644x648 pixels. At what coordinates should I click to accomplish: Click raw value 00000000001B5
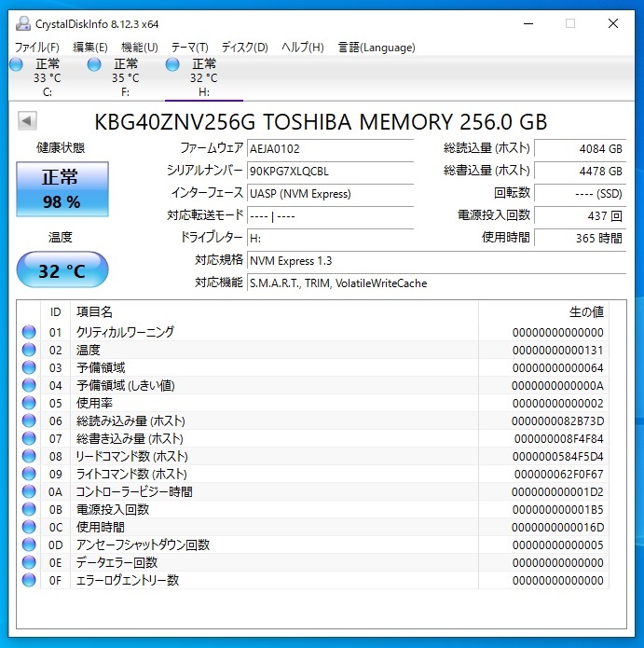(x=557, y=510)
